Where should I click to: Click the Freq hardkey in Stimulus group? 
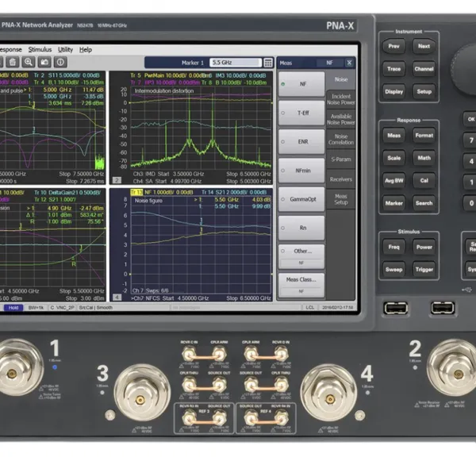pos(393,247)
